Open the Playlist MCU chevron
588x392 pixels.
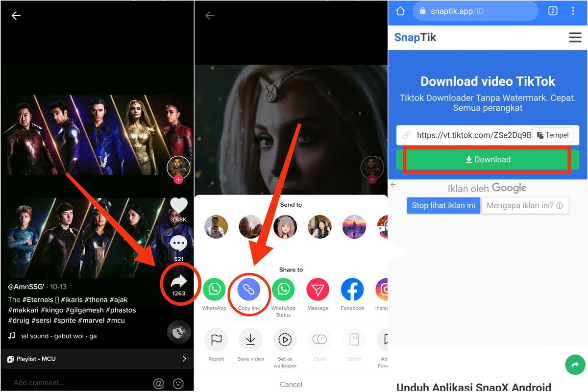184,359
